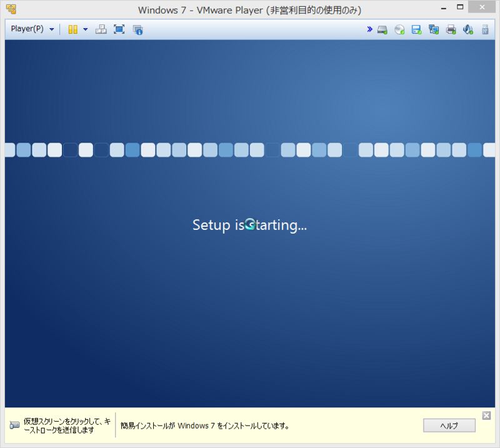Click the yellow pause virtual machine icon

coord(72,29)
